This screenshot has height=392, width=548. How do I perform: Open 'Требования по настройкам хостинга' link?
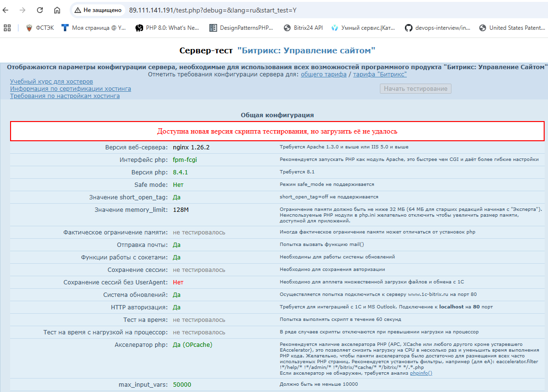(65, 96)
